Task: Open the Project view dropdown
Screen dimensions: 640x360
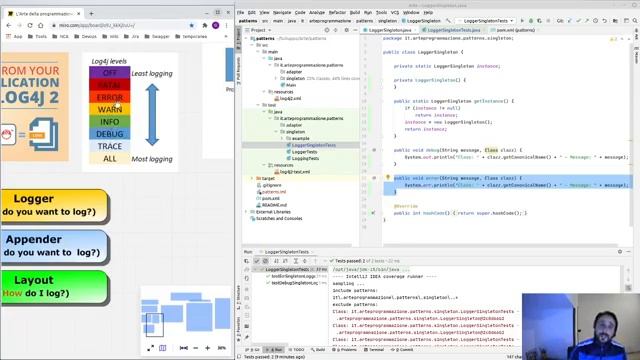Action: pyautogui.click(x=258, y=30)
